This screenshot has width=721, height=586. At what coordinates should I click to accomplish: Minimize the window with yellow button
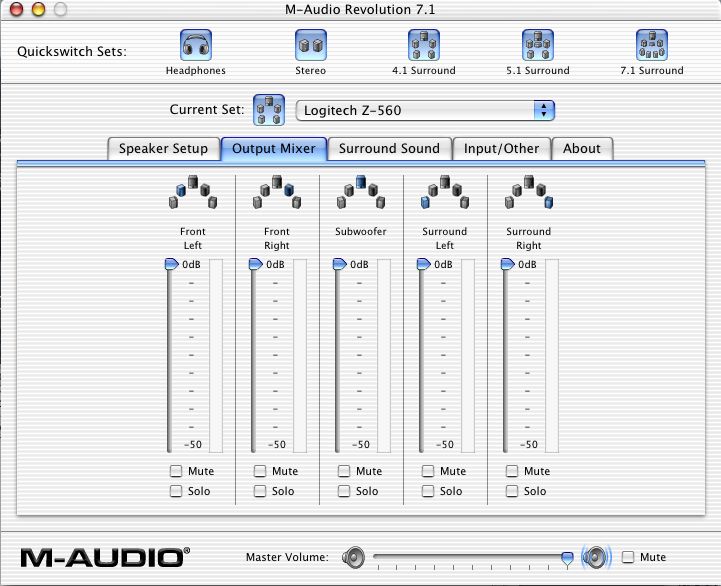click(x=39, y=9)
